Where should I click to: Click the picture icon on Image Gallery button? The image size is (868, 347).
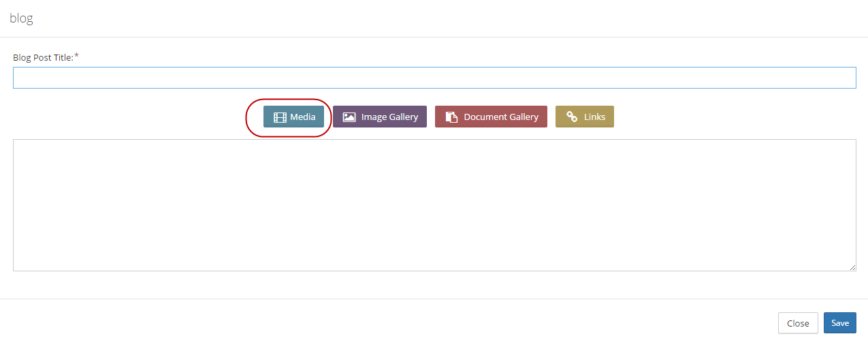pyautogui.click(x=349, y=117)
